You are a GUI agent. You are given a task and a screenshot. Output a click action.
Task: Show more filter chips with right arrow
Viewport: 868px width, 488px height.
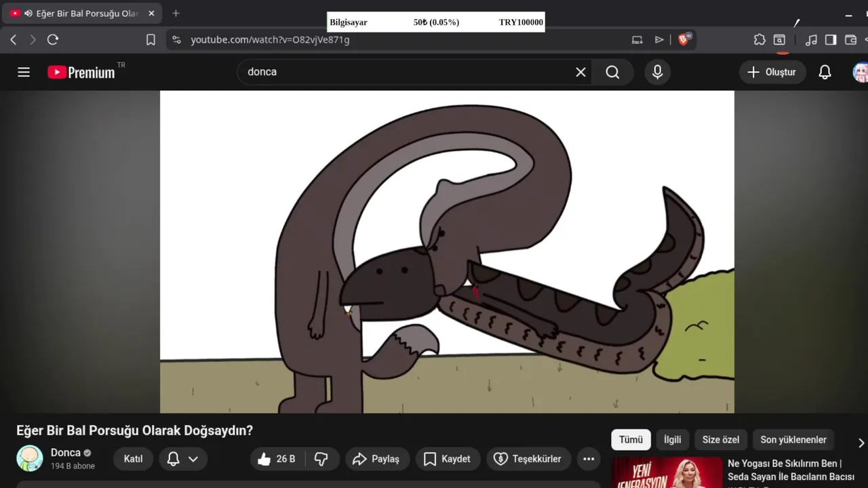[861, 443]
